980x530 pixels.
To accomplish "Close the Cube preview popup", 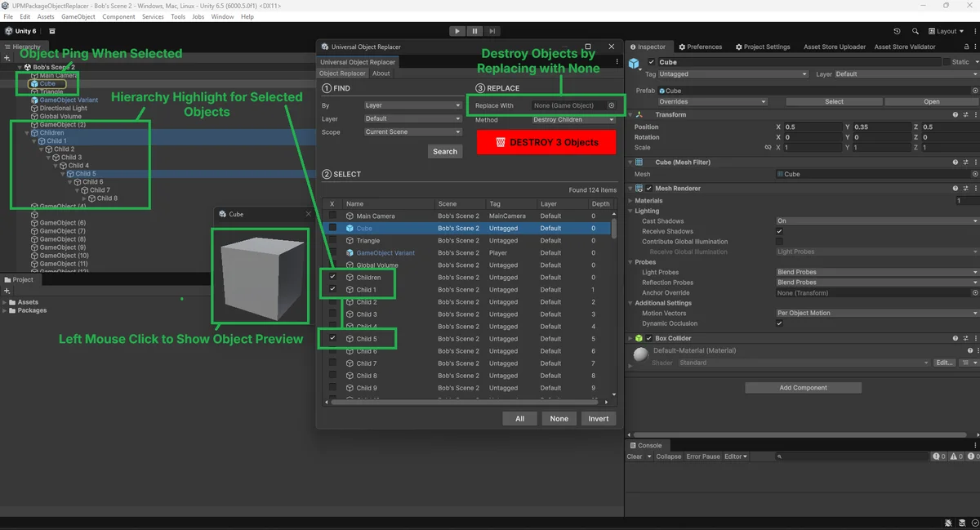I will click(x=308, y=214).
